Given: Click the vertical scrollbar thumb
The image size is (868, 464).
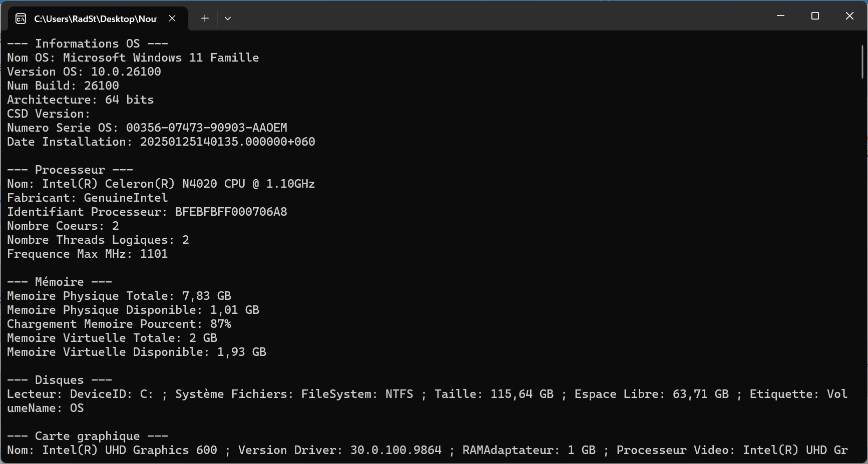Looking at the screenshot, I should [x=862, y=62].
